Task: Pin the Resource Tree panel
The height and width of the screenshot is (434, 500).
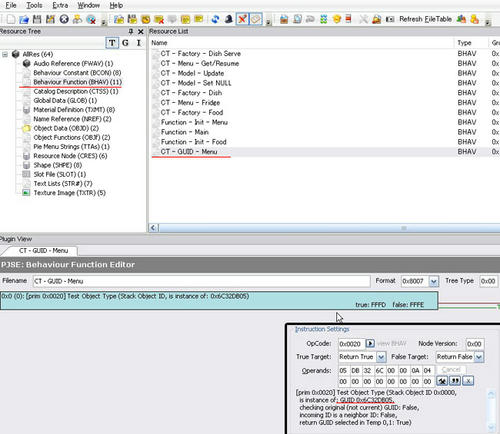Action: (x=131, y=31)
